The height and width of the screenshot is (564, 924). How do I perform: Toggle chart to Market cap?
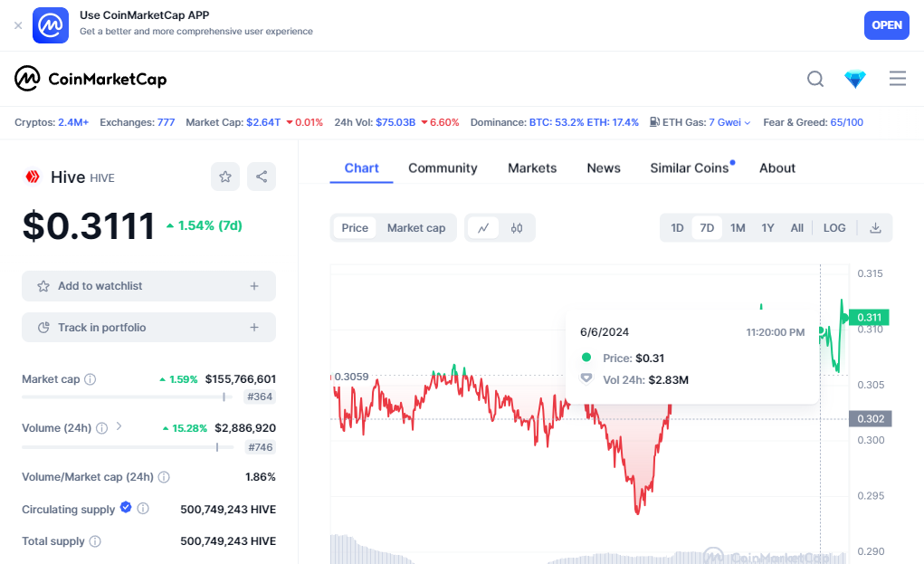(416, 228)
